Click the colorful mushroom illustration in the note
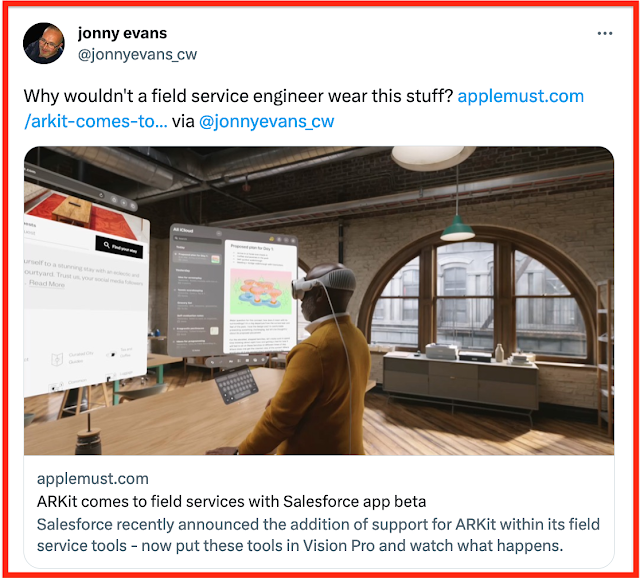Image resolution: width=640 pixels, height=578 pixels. (260, 291)
